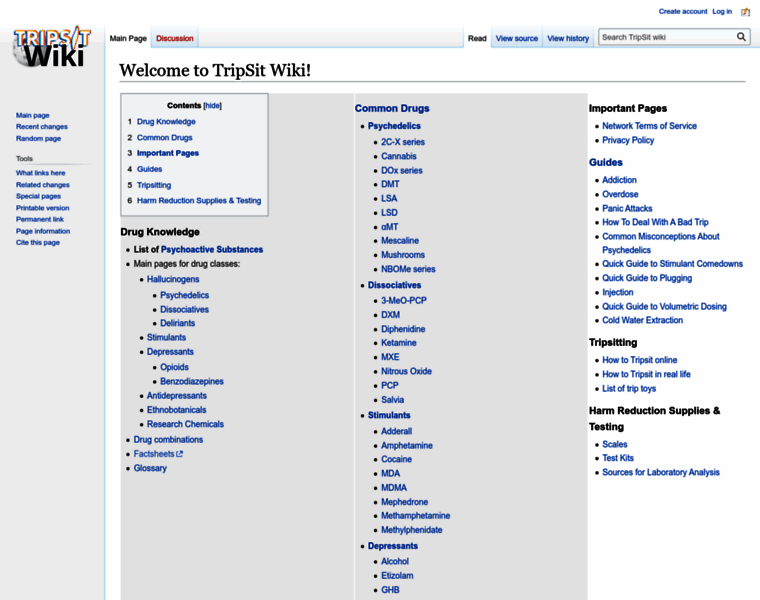This screenshot has height=600, width=760.
Task: Open Related changes tool
Action: [x=43, y=185]
